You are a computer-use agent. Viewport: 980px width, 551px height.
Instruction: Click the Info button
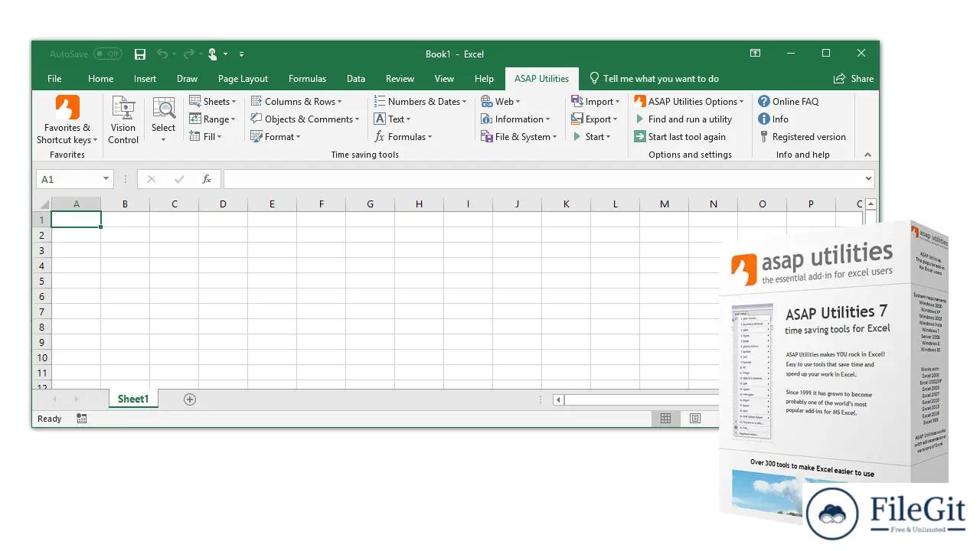click(773, 119)
